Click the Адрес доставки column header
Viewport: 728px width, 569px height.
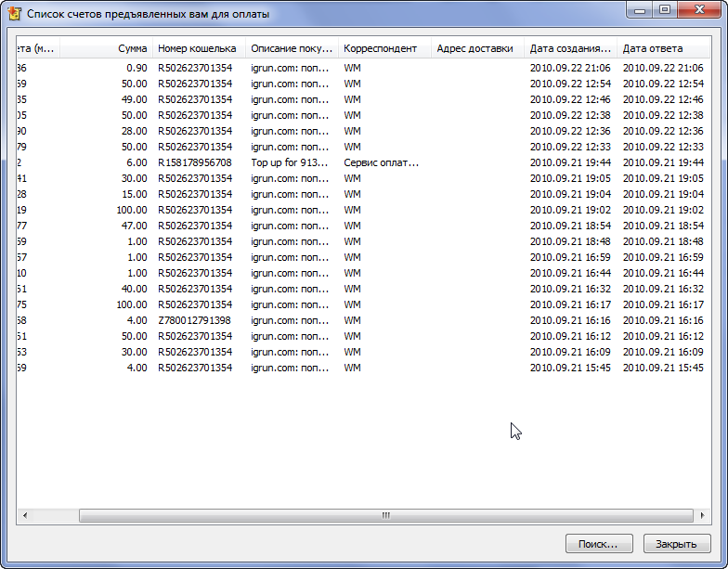tap(477, 48)
